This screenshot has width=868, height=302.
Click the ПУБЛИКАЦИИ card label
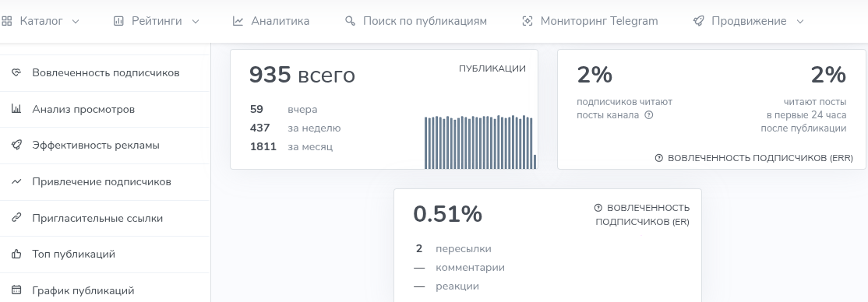(x=492, y=68)
